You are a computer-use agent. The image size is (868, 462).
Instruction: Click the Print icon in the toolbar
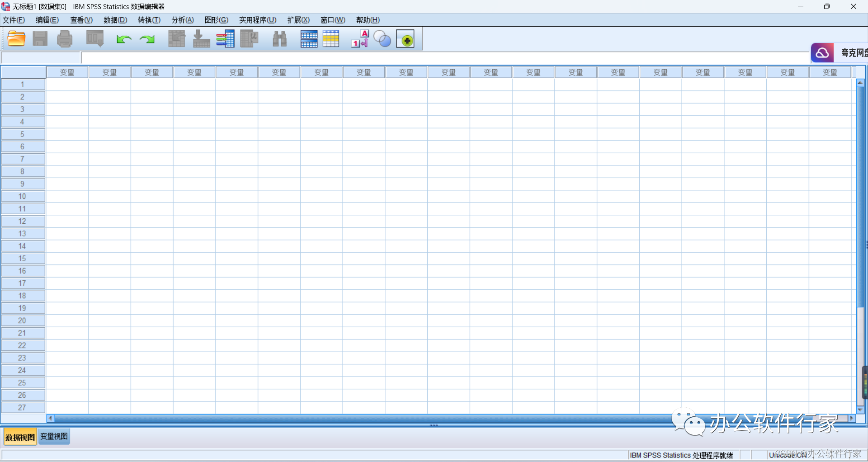[65, 39]
